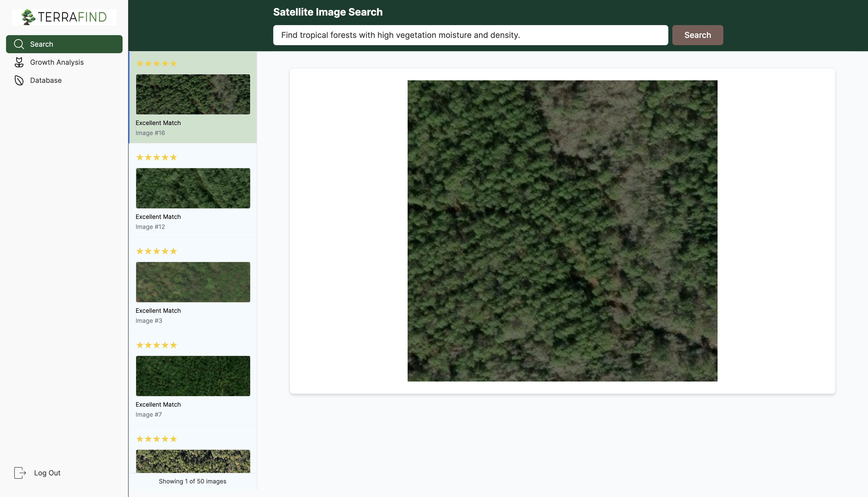Open the Database menu item

pyautogui.click(x=46, y=80)
